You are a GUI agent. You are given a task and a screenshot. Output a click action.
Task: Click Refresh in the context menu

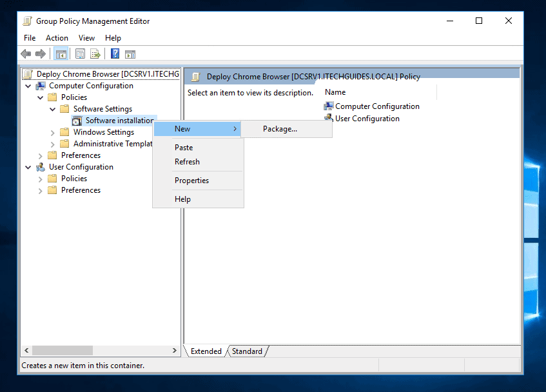(198, 162)
